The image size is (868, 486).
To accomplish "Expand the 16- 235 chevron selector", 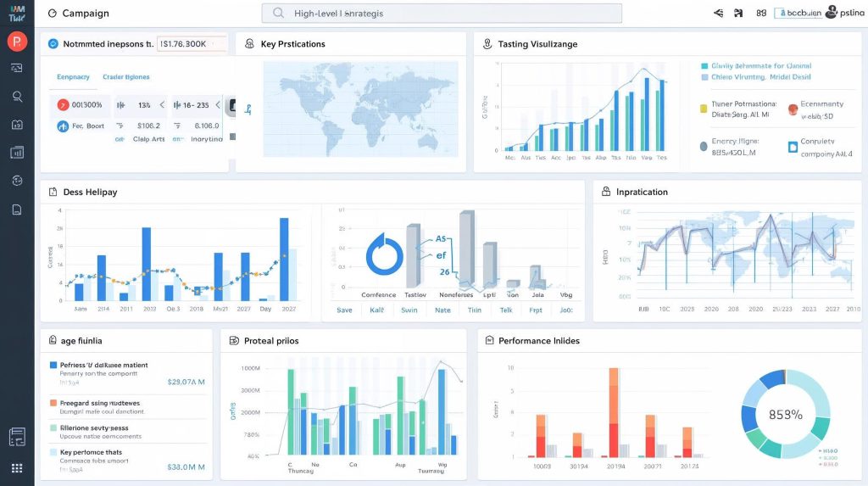I will [217, 105].
